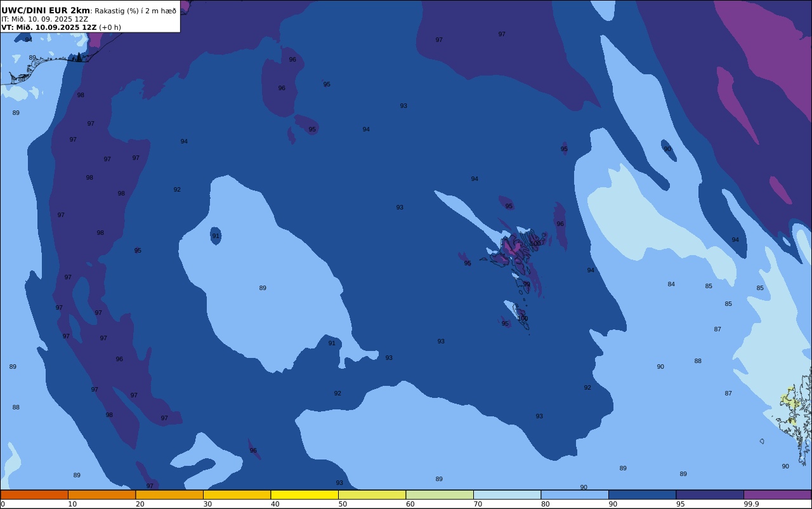Click the 40–50 bright yellow legend swatch
812x509 pixels.
coord(304,494)
